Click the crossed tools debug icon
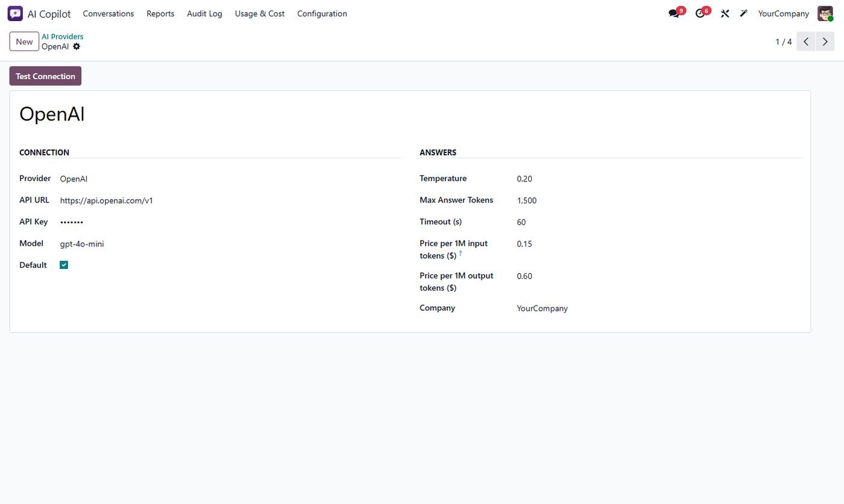The image size is (844, 504). coord(725,13)
